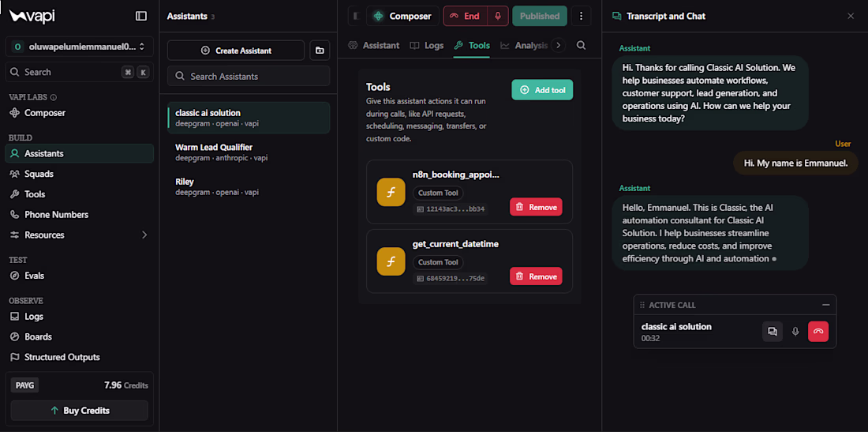
Task: Click the Transcript and Chat header icon
Action: [617, 16]
